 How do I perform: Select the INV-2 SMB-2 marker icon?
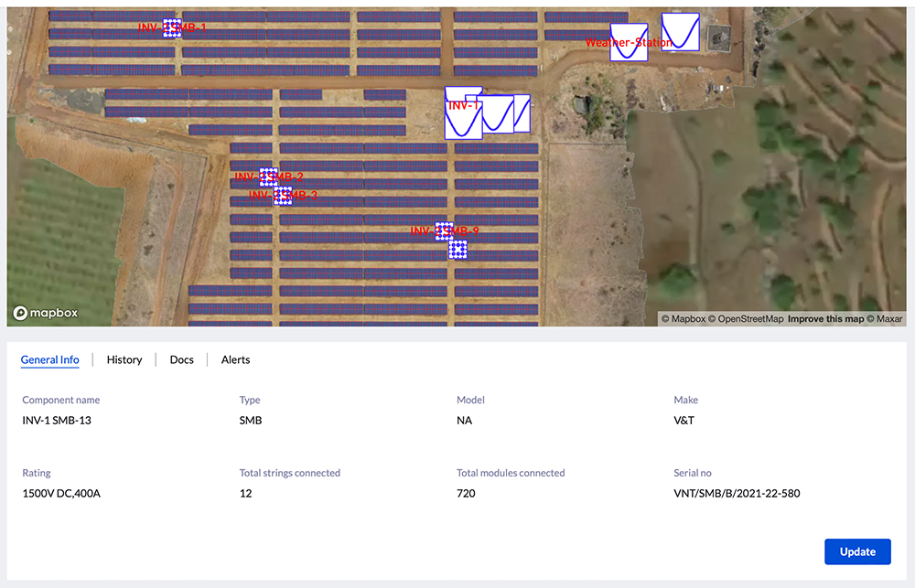coord(268,176)
